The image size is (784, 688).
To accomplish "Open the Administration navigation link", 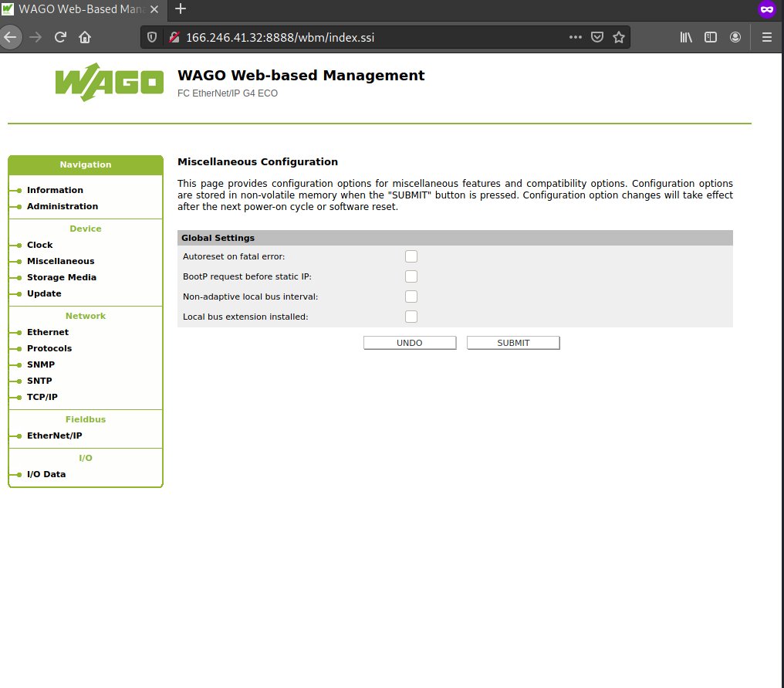I will click(x=63, y=206).
